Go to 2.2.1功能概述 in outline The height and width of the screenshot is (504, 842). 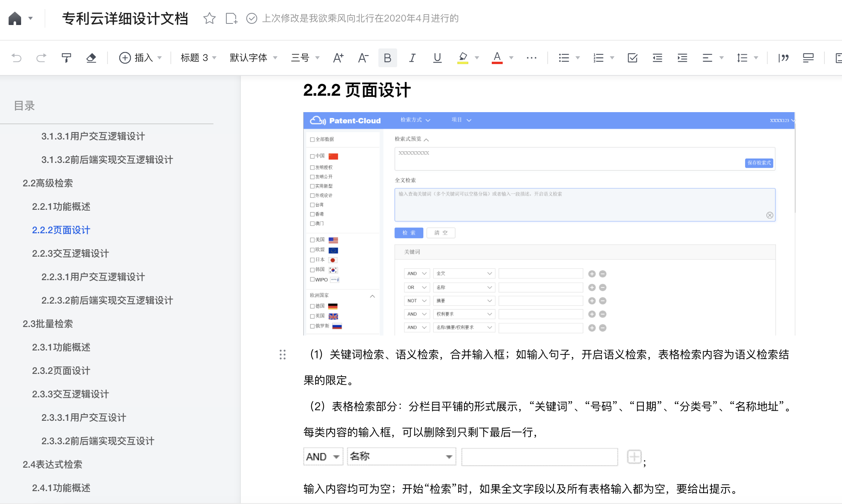[61, 207]
